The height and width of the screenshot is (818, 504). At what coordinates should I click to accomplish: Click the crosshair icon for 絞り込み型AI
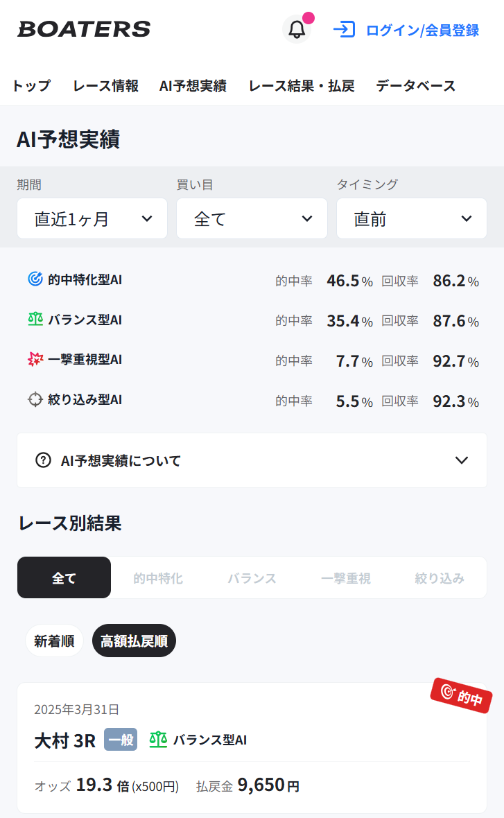[x=35, y=399]
